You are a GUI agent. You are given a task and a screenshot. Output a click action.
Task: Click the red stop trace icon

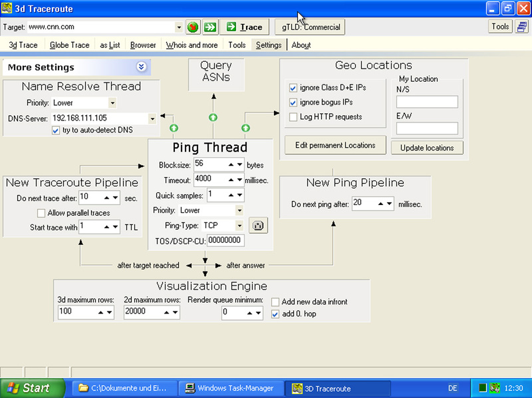coord(193,27)
